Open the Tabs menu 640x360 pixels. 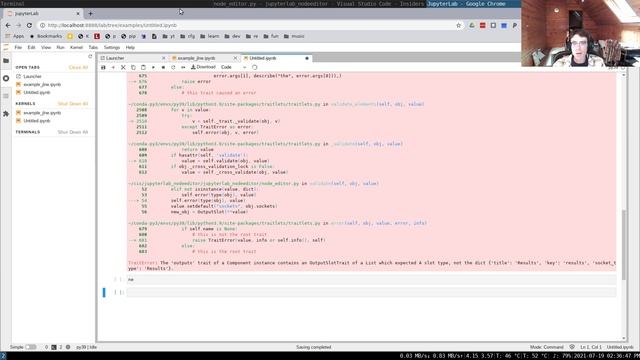[93, 47]
